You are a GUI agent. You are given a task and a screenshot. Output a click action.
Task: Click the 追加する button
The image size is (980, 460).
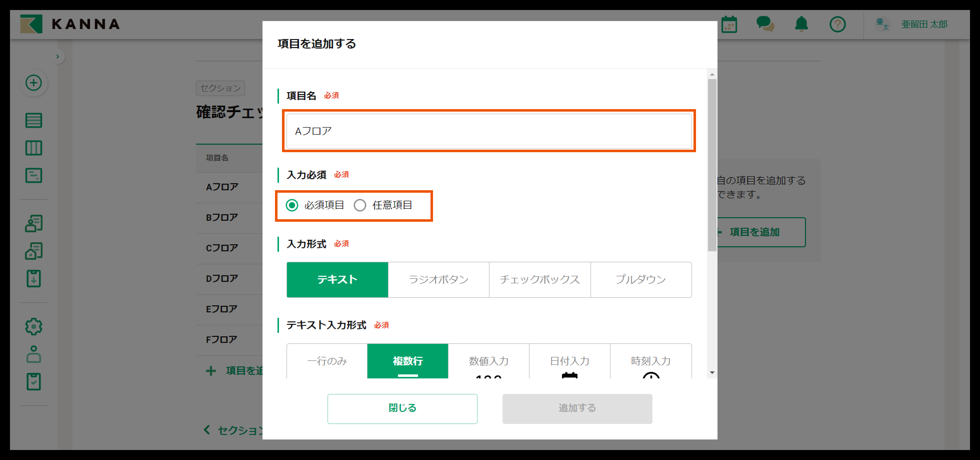[x=577, y=408]
